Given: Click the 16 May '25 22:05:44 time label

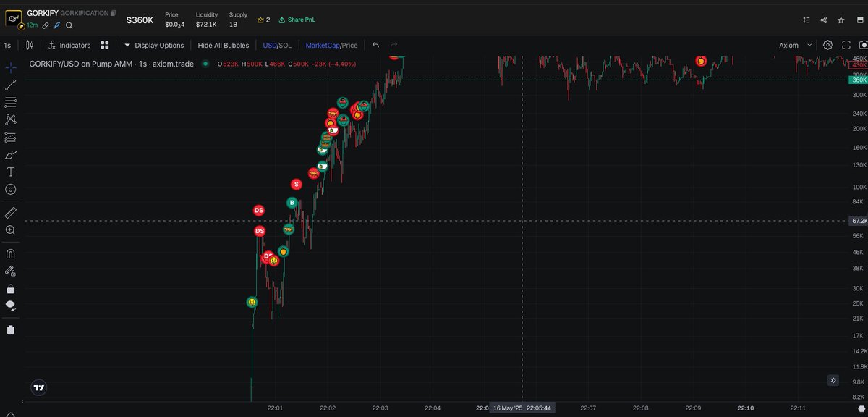Looking at the screenshot, I should [x=522, y=408].
